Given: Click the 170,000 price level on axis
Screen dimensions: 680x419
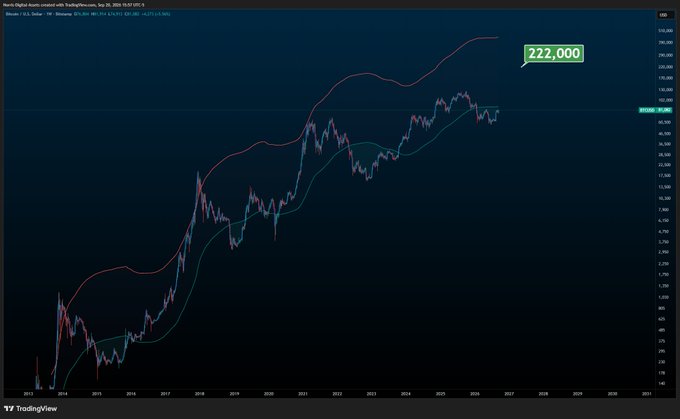Looking at the screenshot, I should (x=665, y=78).
